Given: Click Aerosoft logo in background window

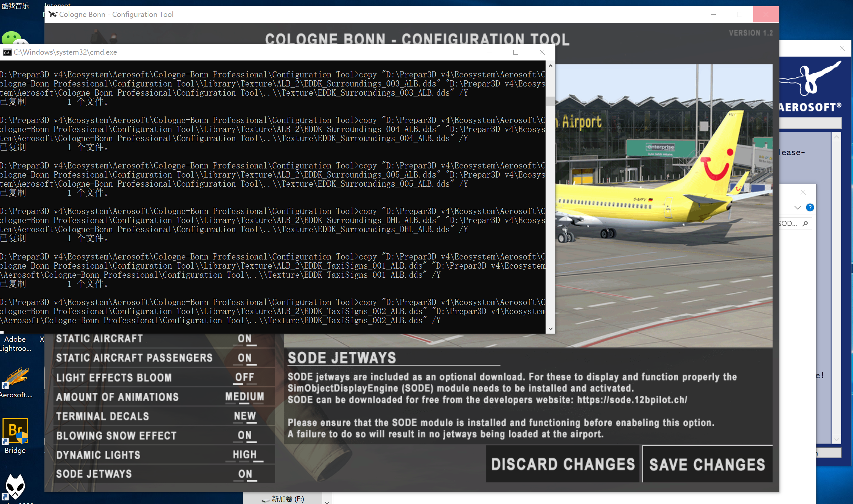Looking at the screenshot, I should (x=810, y=86).
